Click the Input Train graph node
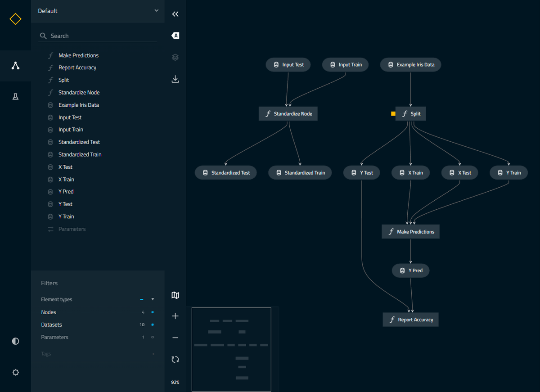540x392 pixels. pyautogui.click(x=346, y=65)
